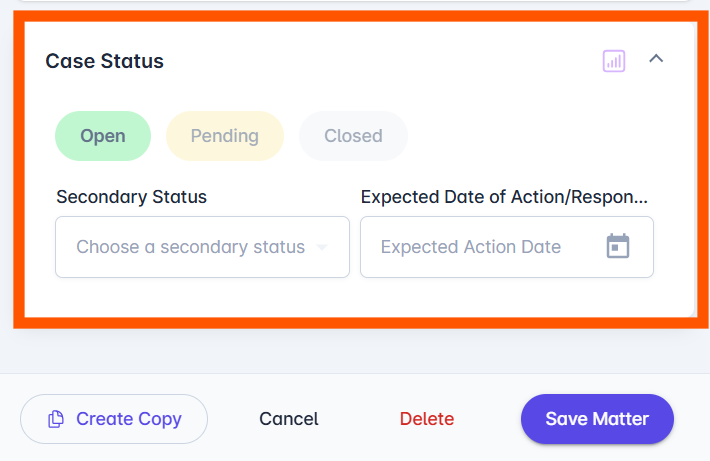The width and height of the screenshot is (710, 461).
Task: Click the truncated Expected Date of Action label
Action: (504, 197)
